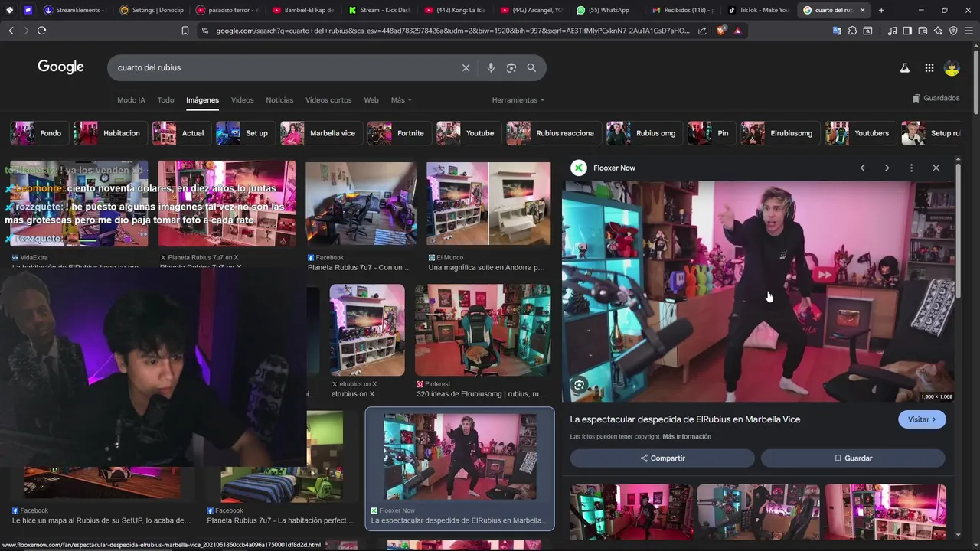This screenshot has height=551, width=980.
Task: Open site settings icon beside the URL
Action: click(x=204, y=31)
